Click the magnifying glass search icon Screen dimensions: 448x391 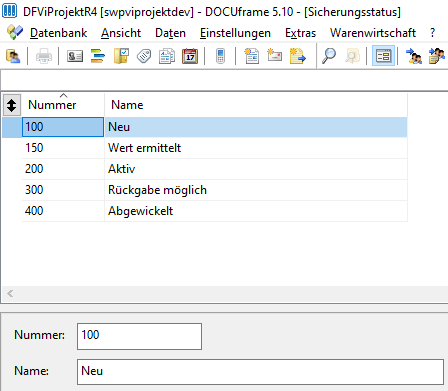[x=329, y=56]
